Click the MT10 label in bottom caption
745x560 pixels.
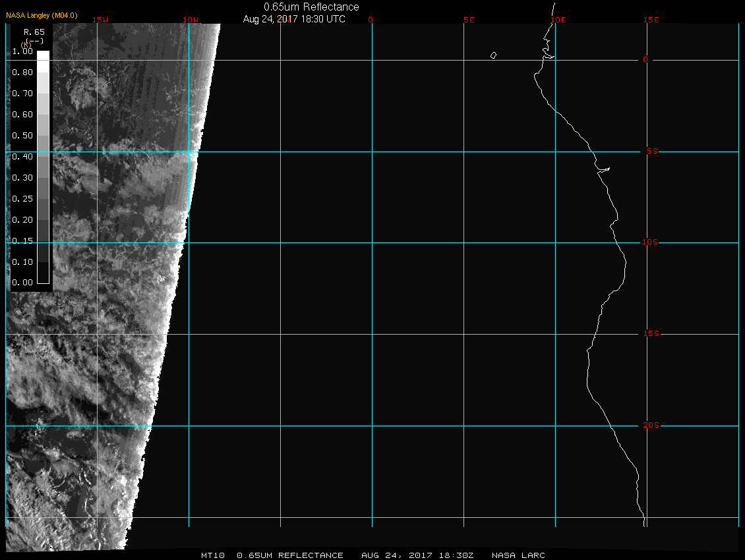212,555
